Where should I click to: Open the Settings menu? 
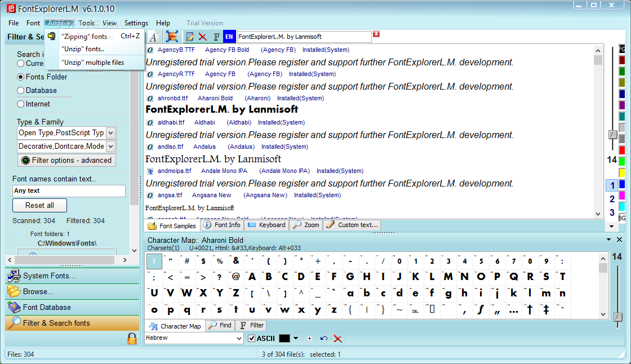tap(136, 23)
